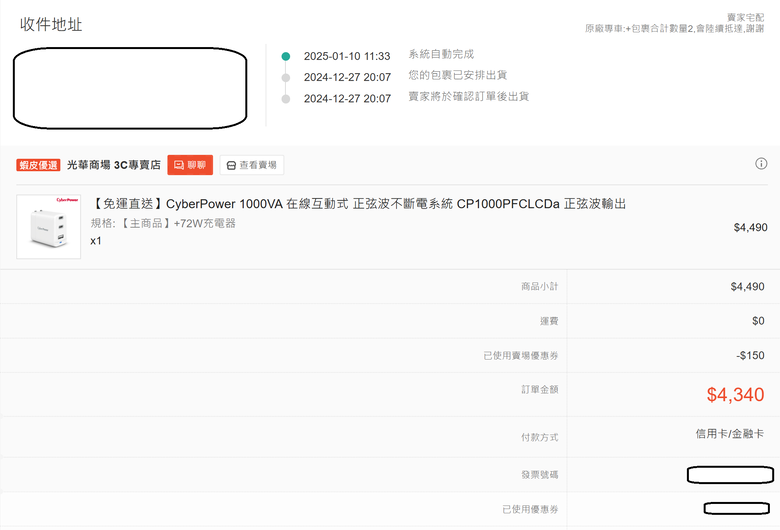Click the 已使用賣場優惠券 label
Screen dimensions: 780x530
(x=520, y=355)
